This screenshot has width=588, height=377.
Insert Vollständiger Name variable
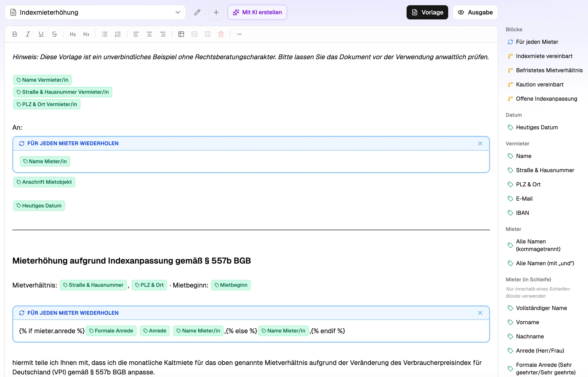click(x=537, y=308)
